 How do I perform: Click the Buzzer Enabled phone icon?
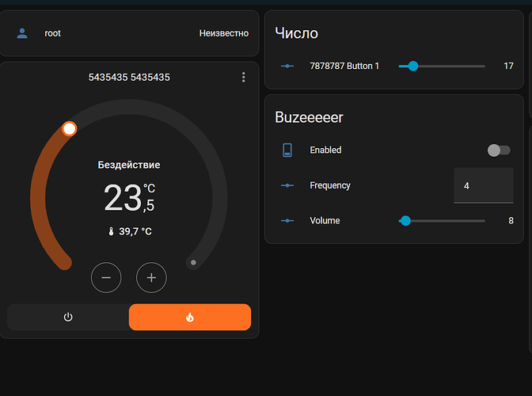[287, 150]
